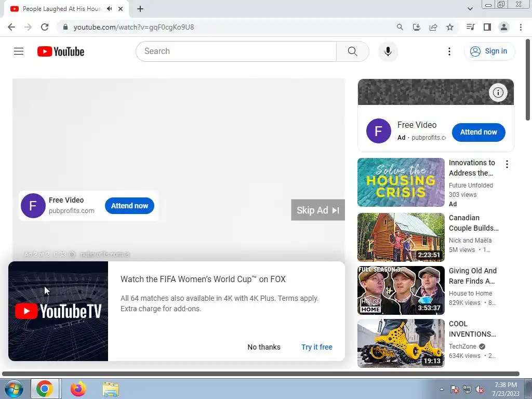Open the ad info circle icon in sidebar
532x399 pixels.
click(498, 92)
